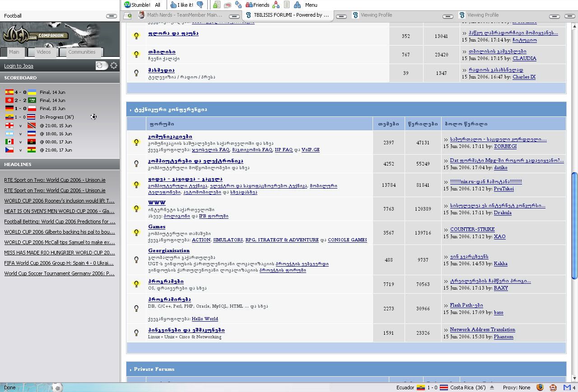578x392 pixels.
Task: Select the Communities tab in Joga sidebar
Action: click(x=82, y=52)
